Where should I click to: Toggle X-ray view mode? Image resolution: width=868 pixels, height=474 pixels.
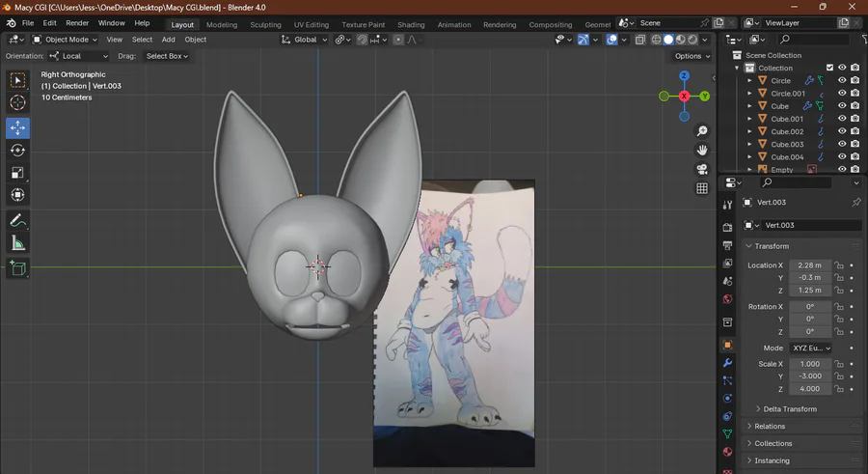(640, 40)
